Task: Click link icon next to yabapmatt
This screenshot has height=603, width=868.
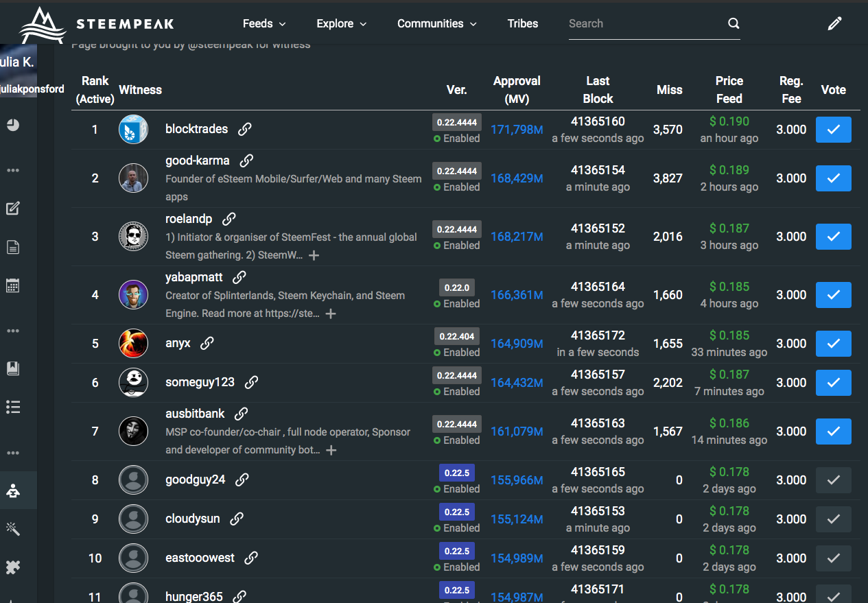Action: tap(239, 277)
